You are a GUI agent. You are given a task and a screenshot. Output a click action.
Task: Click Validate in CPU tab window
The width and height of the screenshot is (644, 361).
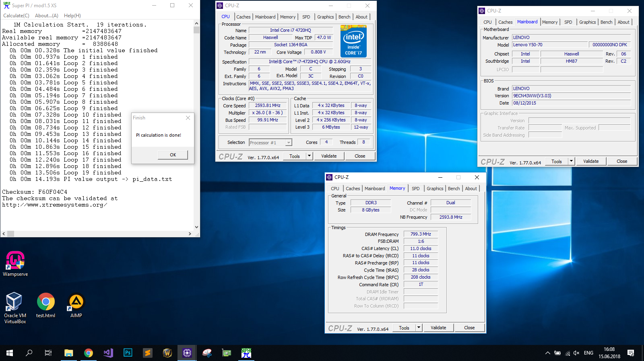pos(329,156)
